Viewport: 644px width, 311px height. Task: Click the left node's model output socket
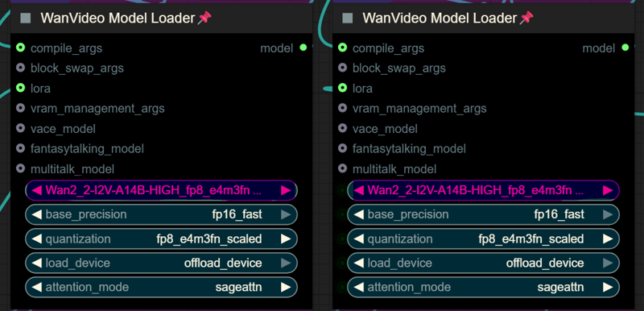point(303,48)
